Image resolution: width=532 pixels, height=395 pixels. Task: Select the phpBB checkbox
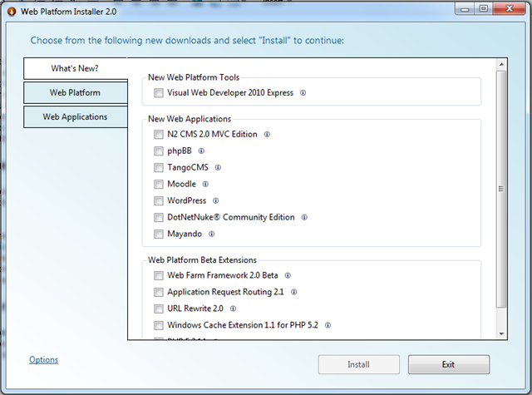pyautogui.click(x=159, y=151)
